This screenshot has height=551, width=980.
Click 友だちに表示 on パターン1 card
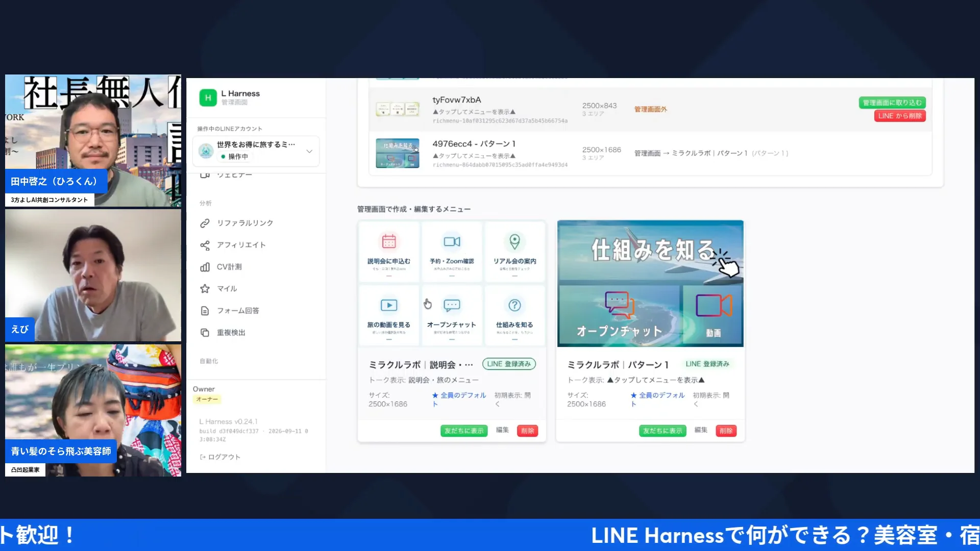tap(663, 431)
